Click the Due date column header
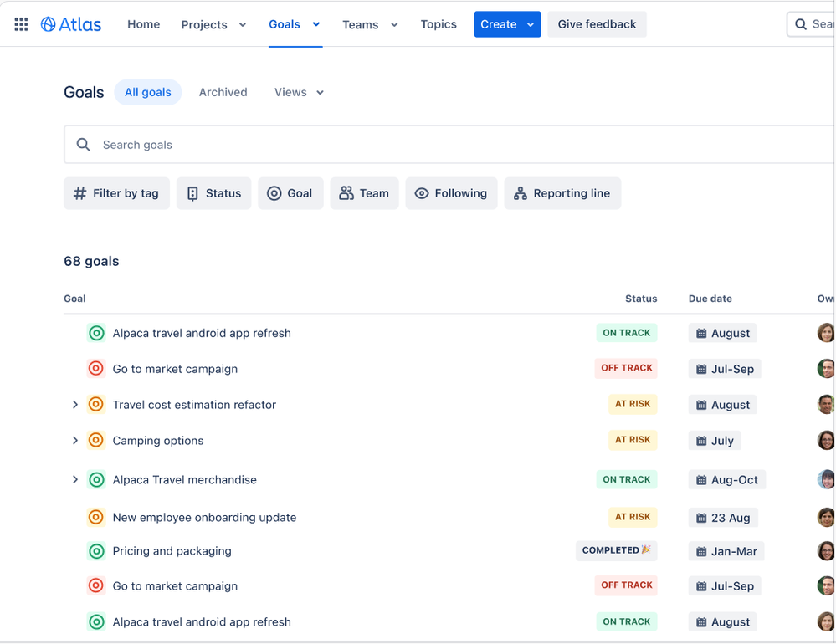836x644 pixels. tap(710, 299)
